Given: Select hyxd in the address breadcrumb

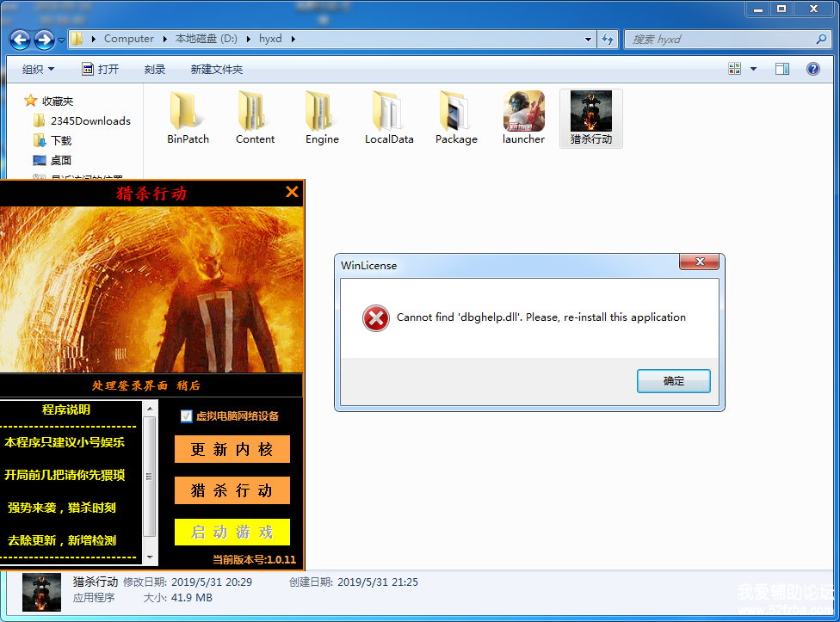Looking at the screenshot, I should [270, 39].
